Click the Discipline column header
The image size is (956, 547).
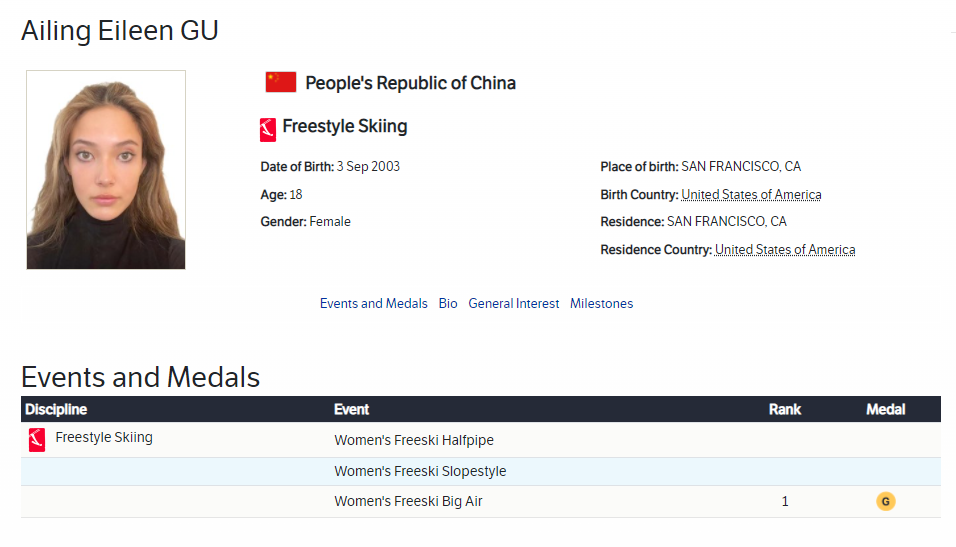tap(56, 409)
